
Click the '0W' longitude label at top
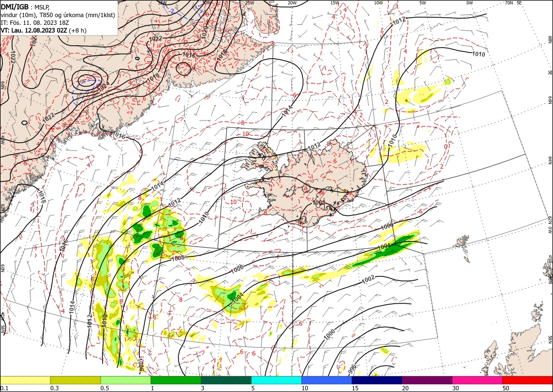point(469,3)
